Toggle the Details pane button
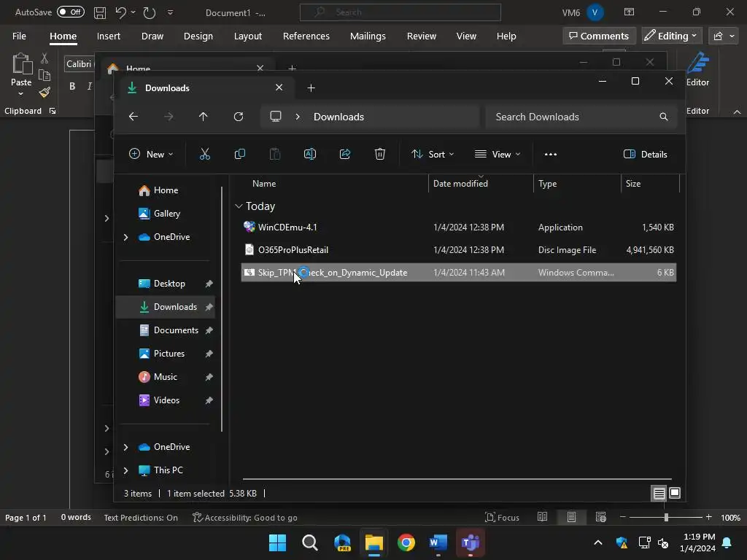Screen dimensions: 747x560 click(645, 155)
